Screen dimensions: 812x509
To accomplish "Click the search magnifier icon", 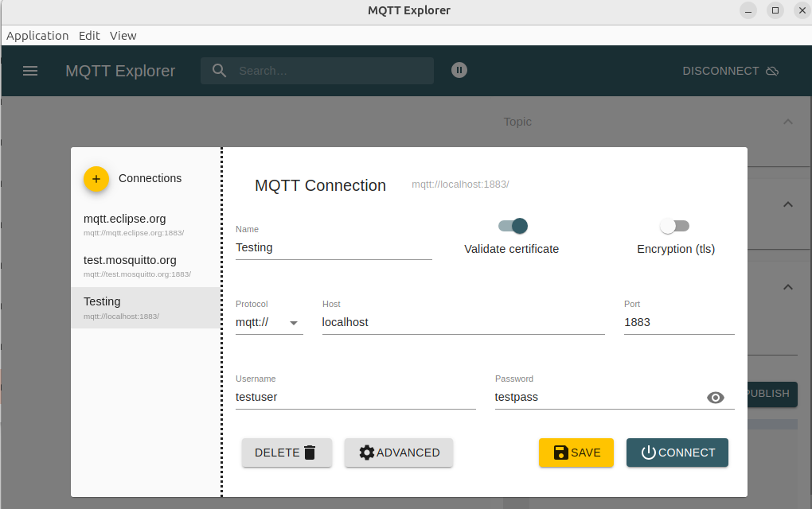I will tap(220, 71).
